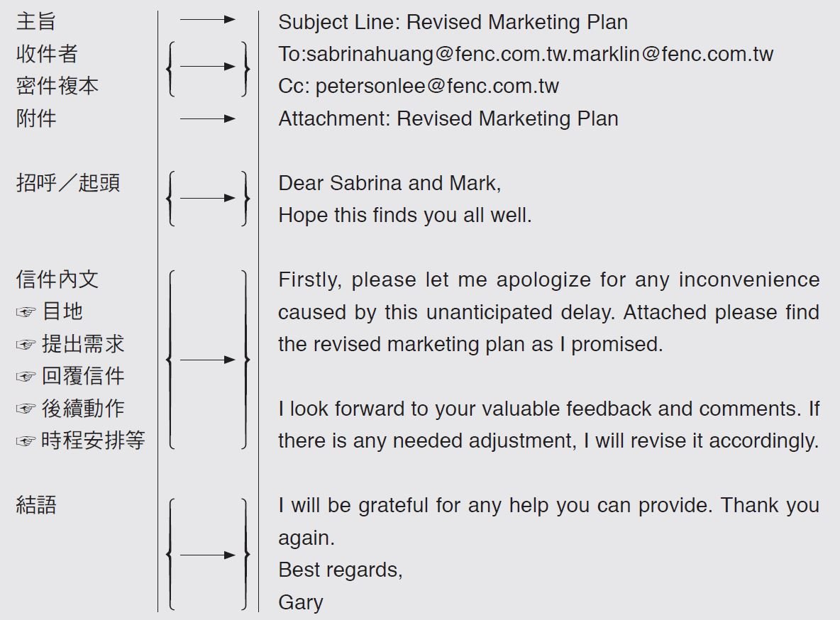Click the 結語 label
The height and width of the screenshot is (620, 840).
click(x=36, y=505)
